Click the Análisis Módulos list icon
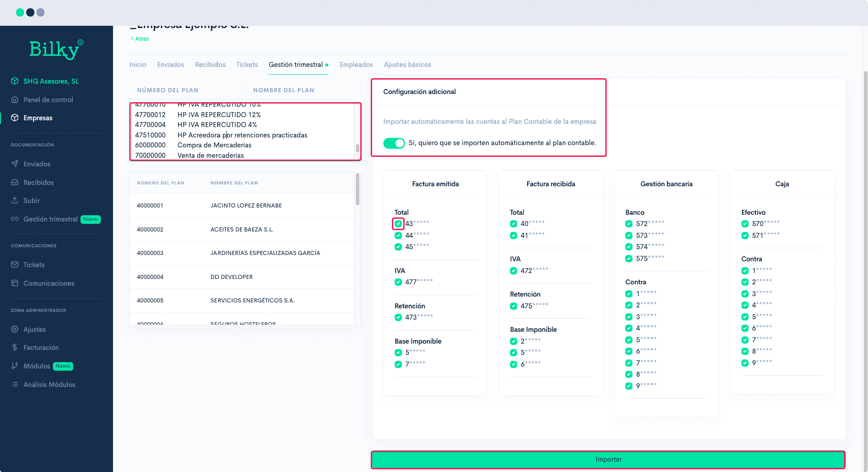 tap(15, 384)
